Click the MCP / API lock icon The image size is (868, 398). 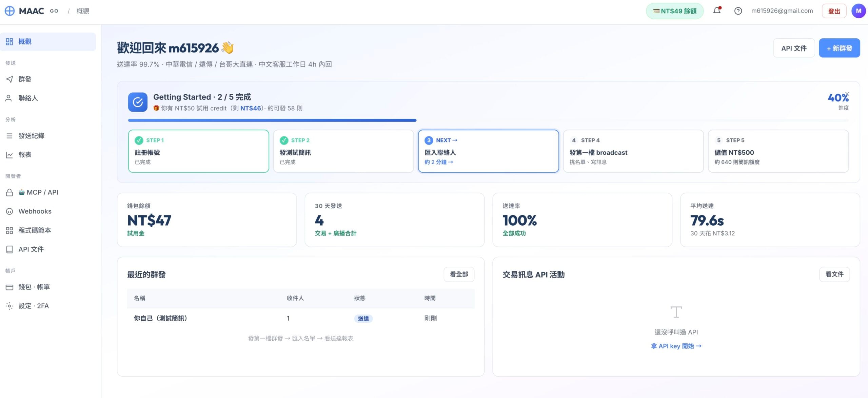tap(9, 192)
